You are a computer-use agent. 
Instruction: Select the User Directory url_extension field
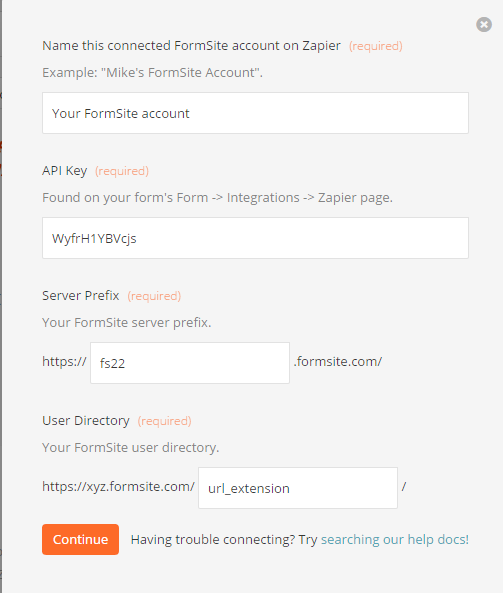[298, 488]
